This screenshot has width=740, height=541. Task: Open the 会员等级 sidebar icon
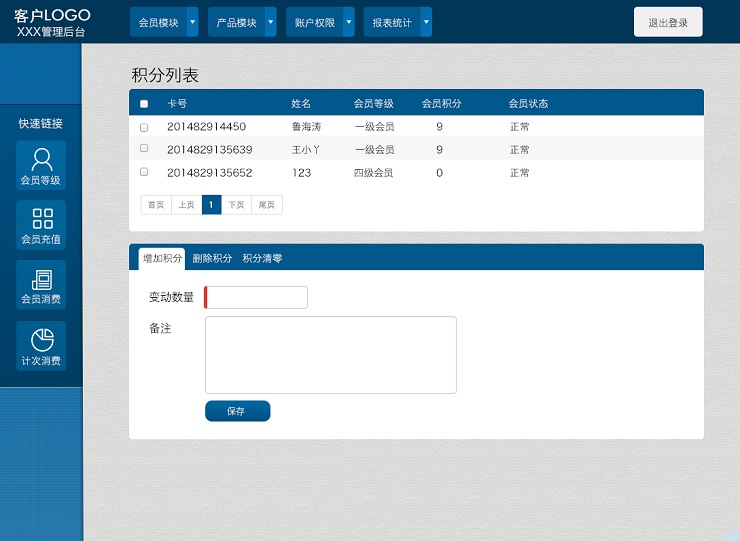(41, 165)
